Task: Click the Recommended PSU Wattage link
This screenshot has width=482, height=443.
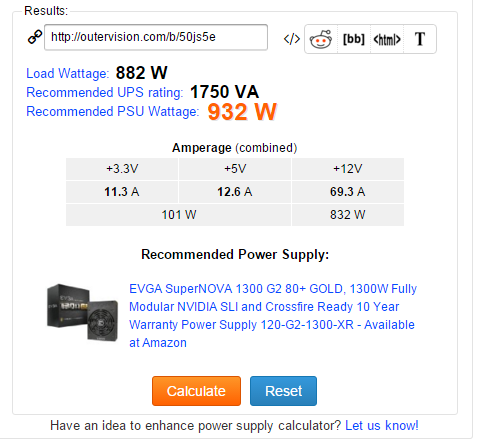Action: (x=113, y=111)
